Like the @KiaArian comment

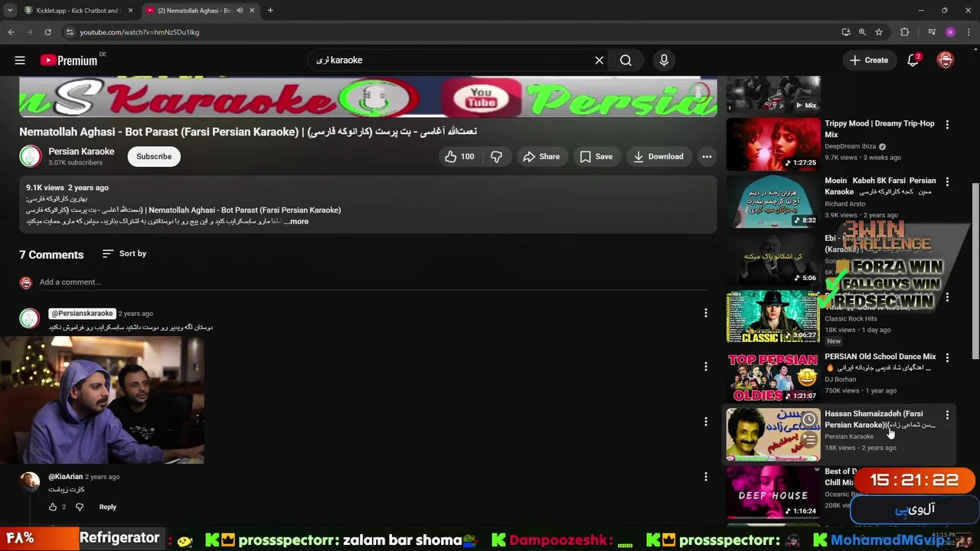tap(53, 507)
